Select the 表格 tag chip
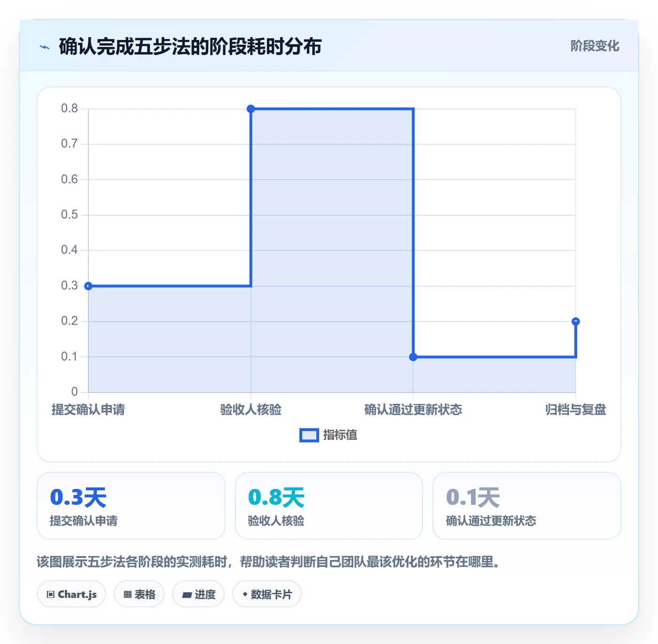Image resolution: width=658 pixels, height=644 pixels. [139, 594]
